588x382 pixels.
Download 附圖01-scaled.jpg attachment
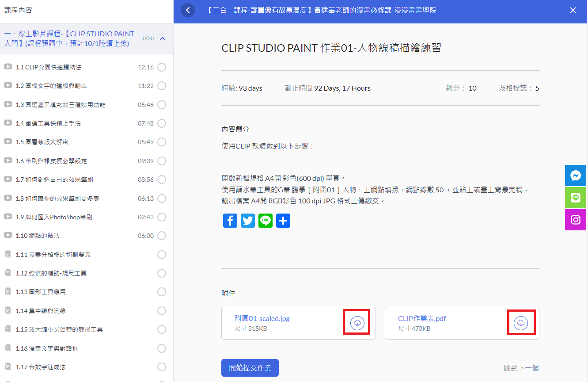tap(357, 323)
